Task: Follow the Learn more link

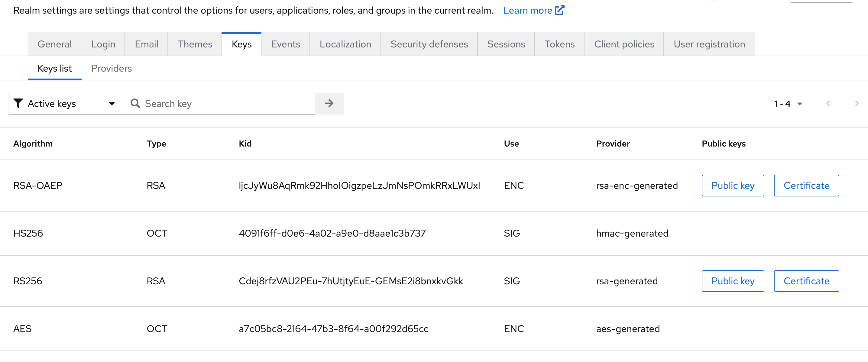Action: (528, 10)
